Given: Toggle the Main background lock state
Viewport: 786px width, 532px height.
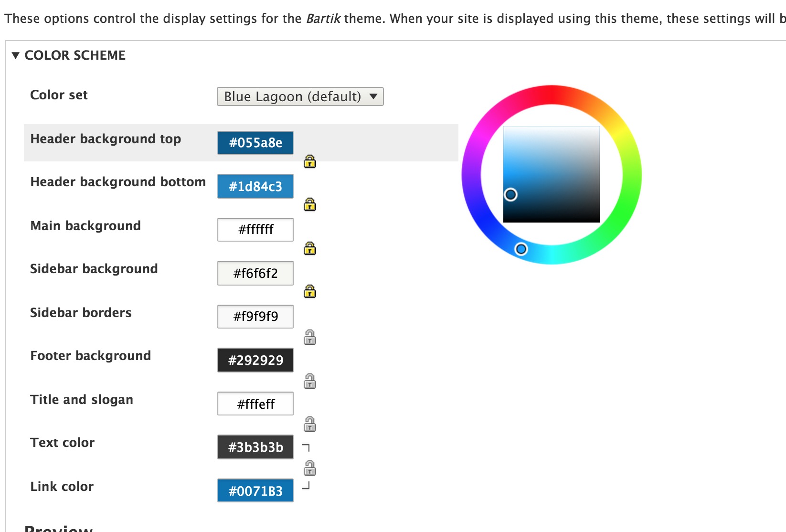Looking at the screenshot, I should pos(309,248).
